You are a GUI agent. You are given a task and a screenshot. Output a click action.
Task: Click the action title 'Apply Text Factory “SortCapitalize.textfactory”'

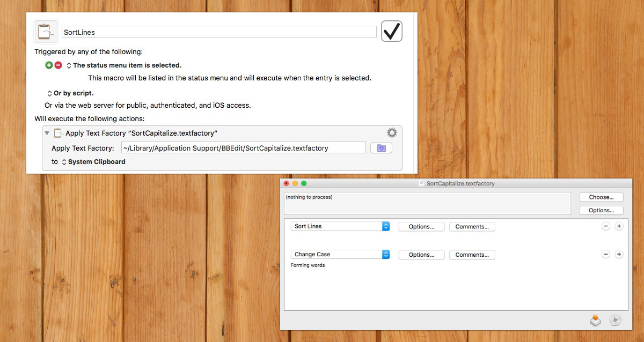pos(141,133)
